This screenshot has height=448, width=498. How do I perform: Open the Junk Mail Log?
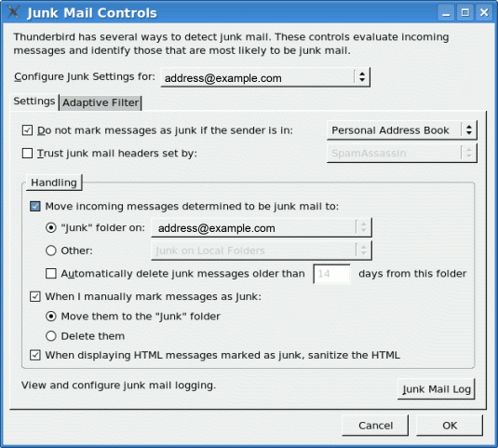coord(437,389)
